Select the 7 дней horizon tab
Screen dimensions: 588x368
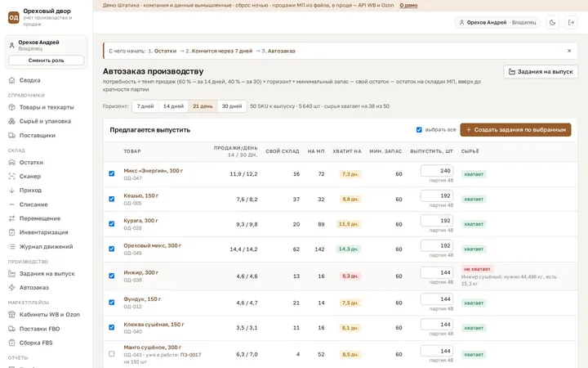(x=145, y=106)
